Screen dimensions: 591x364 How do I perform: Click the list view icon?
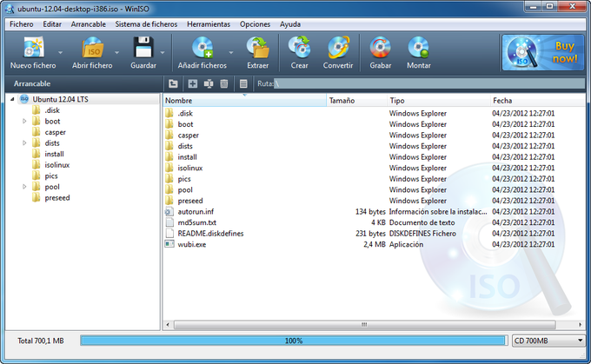(x=243, y=83)
